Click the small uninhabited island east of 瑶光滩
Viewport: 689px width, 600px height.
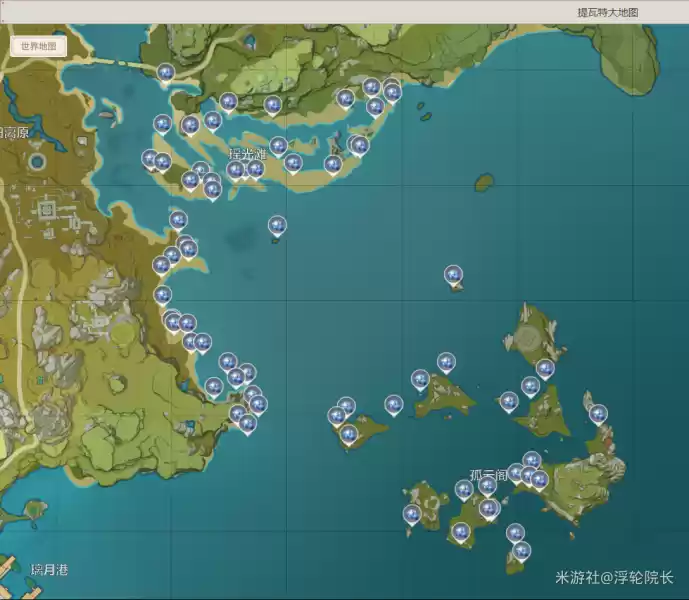tap(484, 183)
